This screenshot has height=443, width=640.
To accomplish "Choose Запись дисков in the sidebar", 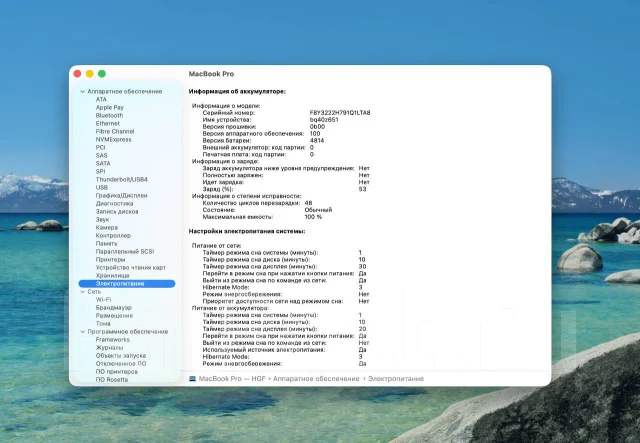I will [x=117, y=211].
